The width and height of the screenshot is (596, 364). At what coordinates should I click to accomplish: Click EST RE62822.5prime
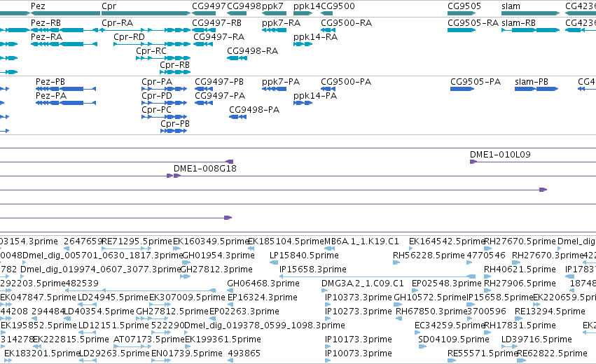pyautogui.click(x=552, y=353)
